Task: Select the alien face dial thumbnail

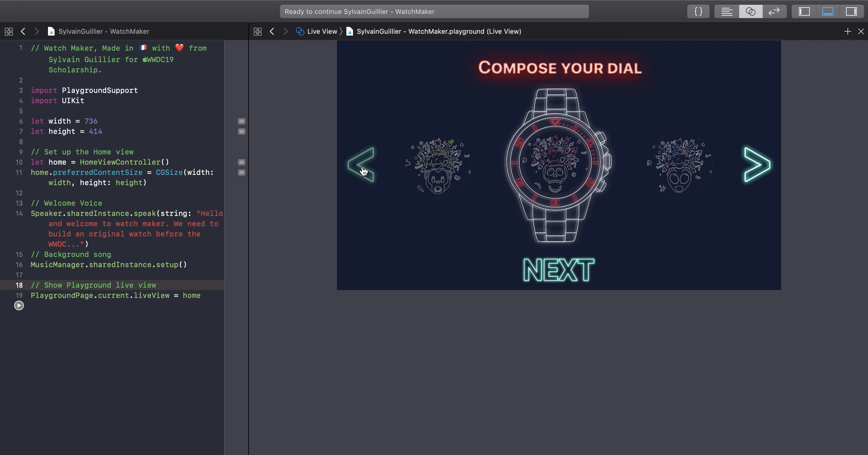Action: point(679,165)
